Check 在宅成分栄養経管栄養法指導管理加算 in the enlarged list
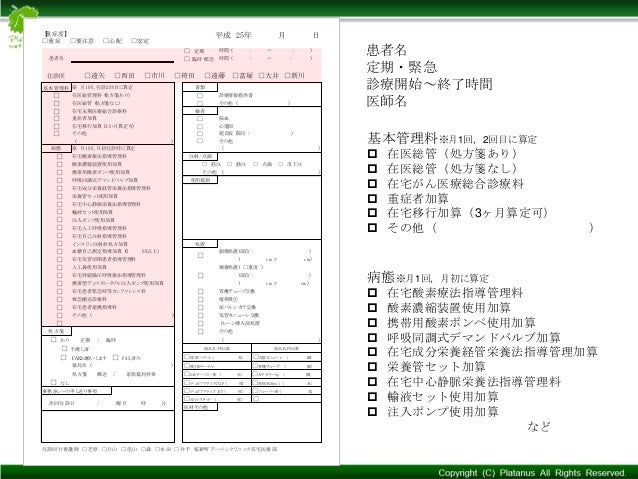This screenshot has width=638, height=479. click(372, 352)
